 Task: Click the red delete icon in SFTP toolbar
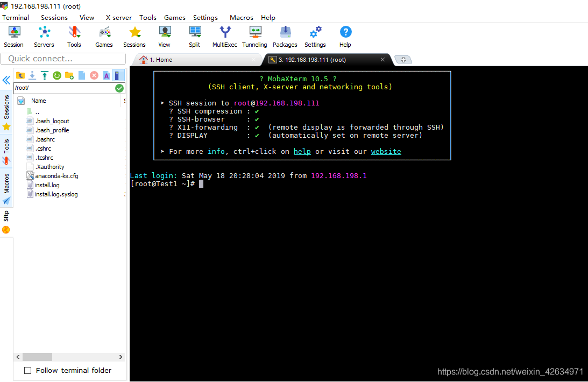click(x=94, y=76)
